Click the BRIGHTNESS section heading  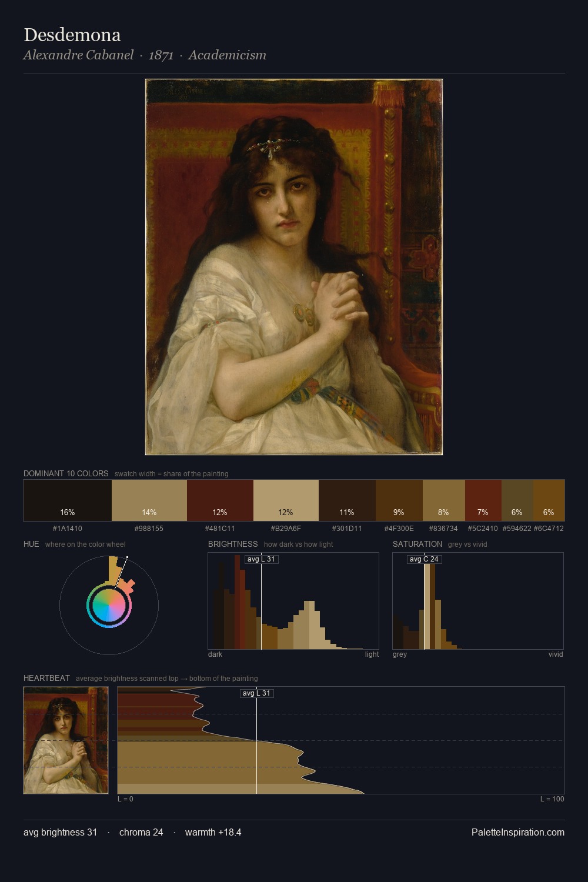click(233, 544)
